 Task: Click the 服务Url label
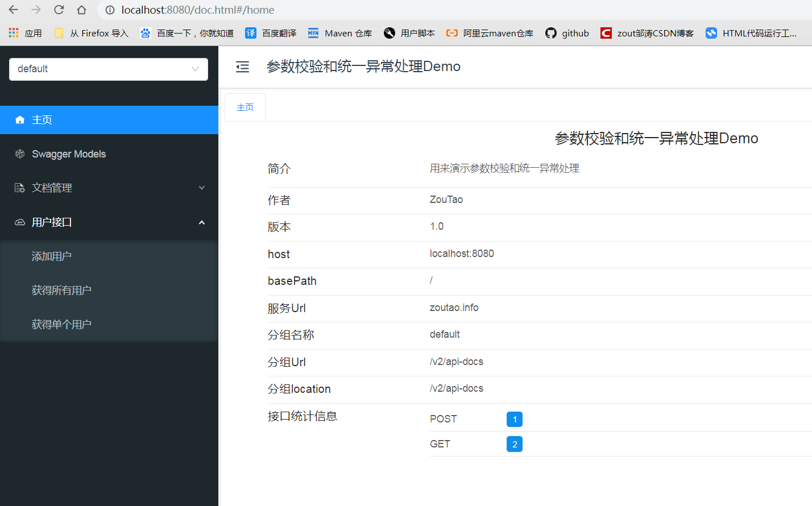pyautogui.click(x=287, y=308)
